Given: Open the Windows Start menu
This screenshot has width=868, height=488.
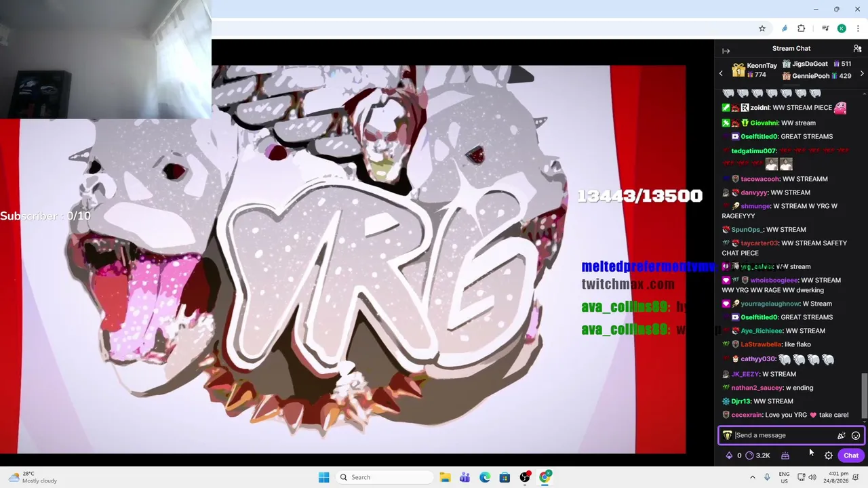Looking at the screenshot, I should pyautogui.click(x=323, y=477).
